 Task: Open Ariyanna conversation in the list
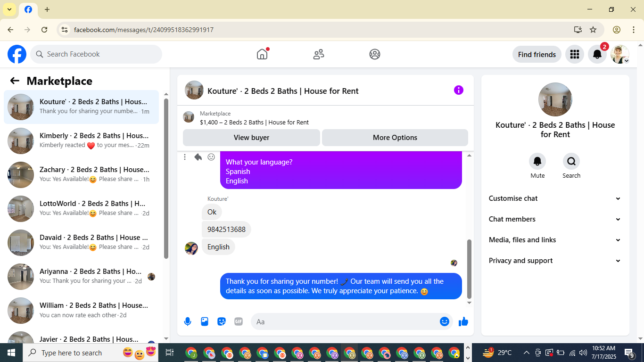82,277
